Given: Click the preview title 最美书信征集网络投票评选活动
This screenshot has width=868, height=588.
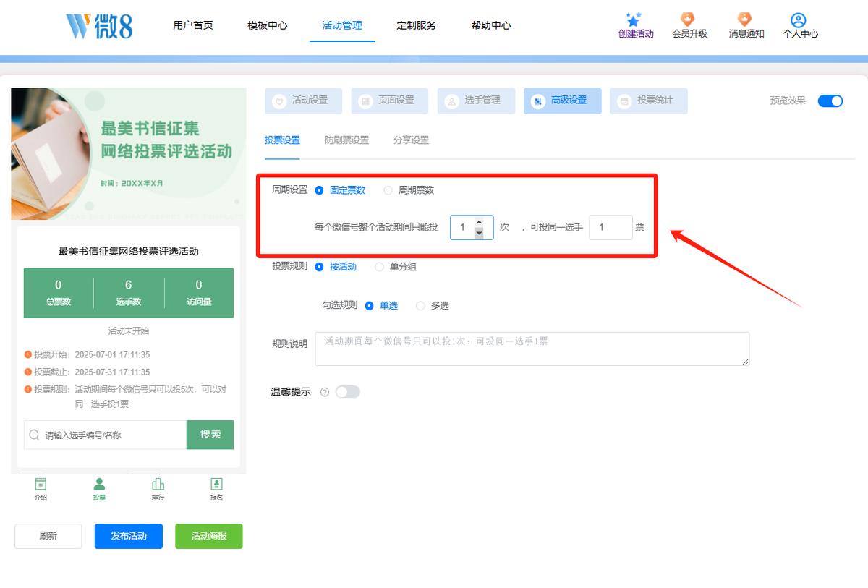Looking at the screenshot, I should click(x=129, y=252).
